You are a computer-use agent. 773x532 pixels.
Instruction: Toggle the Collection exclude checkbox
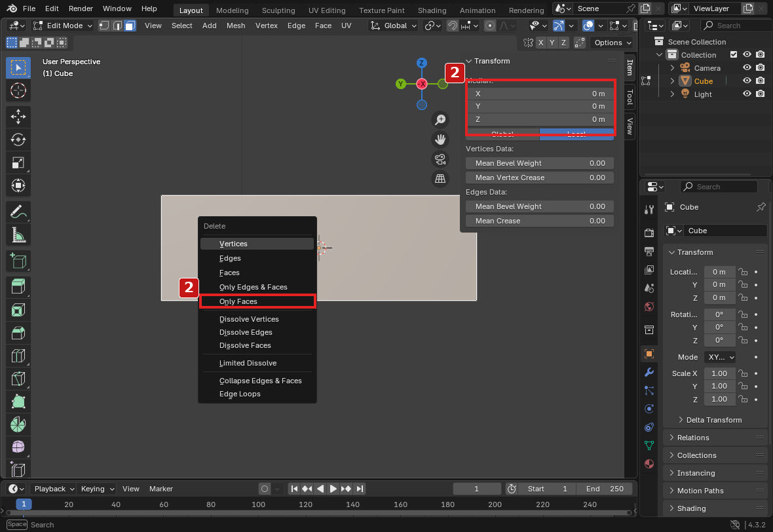coord(734,55)
